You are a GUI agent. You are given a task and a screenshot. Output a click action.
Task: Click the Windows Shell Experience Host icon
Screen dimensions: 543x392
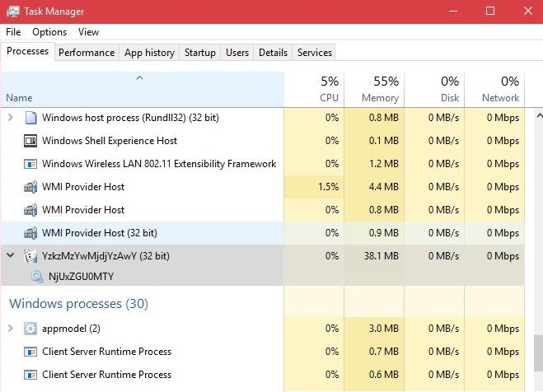(x=30, y=141)
